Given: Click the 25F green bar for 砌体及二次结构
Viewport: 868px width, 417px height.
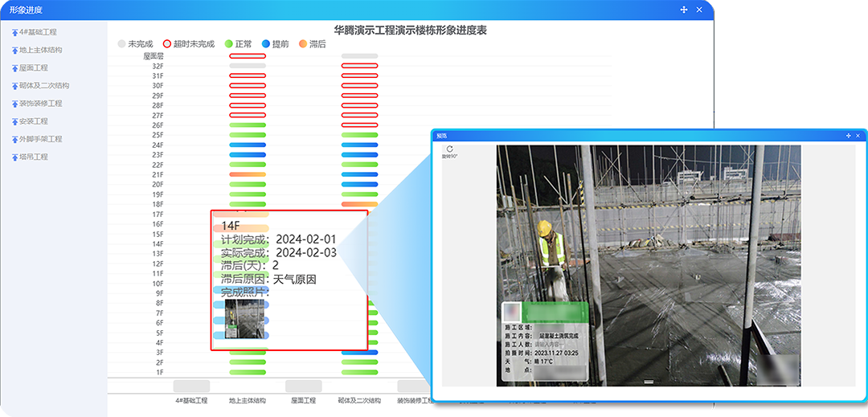Looking at the screenshot, I should [359, 135].
